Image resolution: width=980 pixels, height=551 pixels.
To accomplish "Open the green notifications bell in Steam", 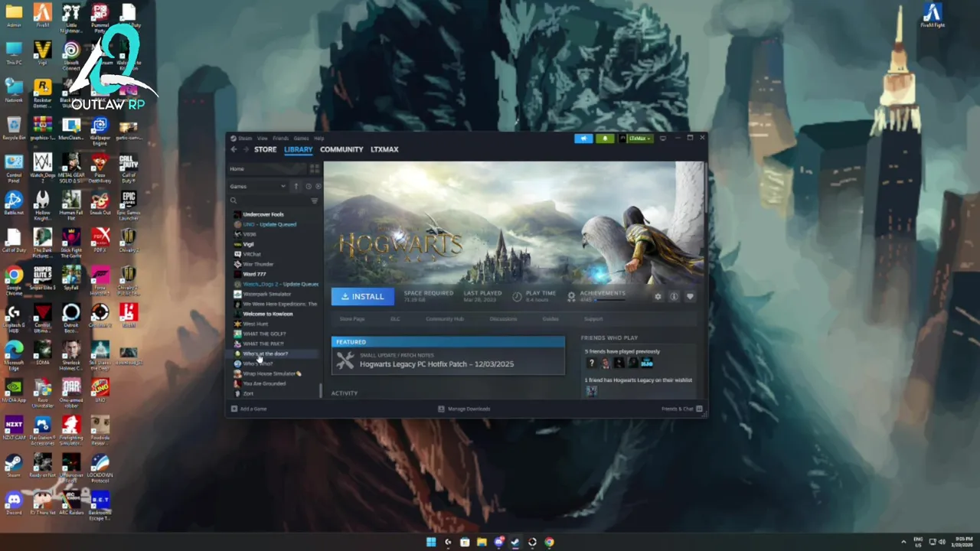I will pyautogui.click(x=605, y=139).
